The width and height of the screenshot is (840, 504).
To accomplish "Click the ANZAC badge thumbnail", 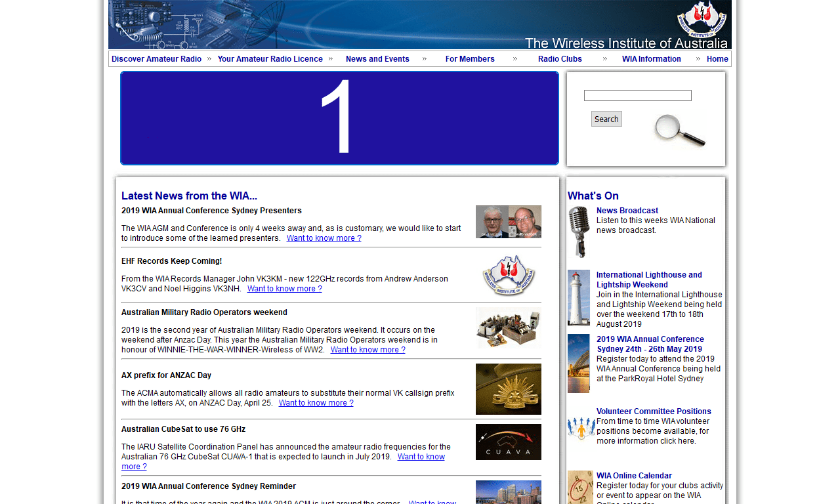I will click(x=509, y=389).
